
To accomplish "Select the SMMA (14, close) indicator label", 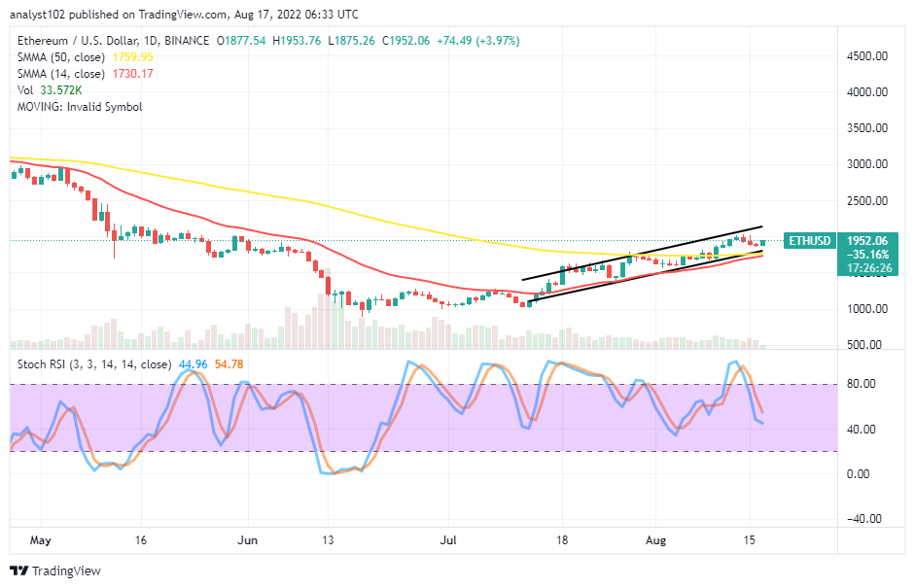I will (61, 74).
